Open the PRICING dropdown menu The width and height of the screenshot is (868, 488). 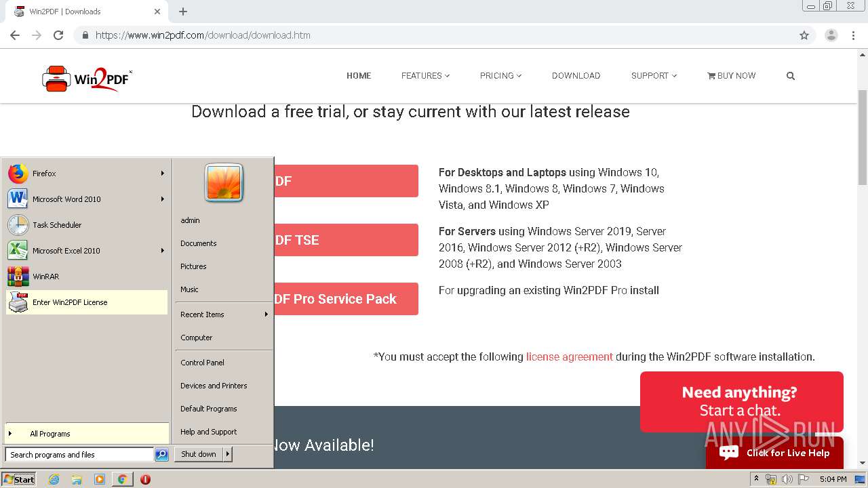500,76
